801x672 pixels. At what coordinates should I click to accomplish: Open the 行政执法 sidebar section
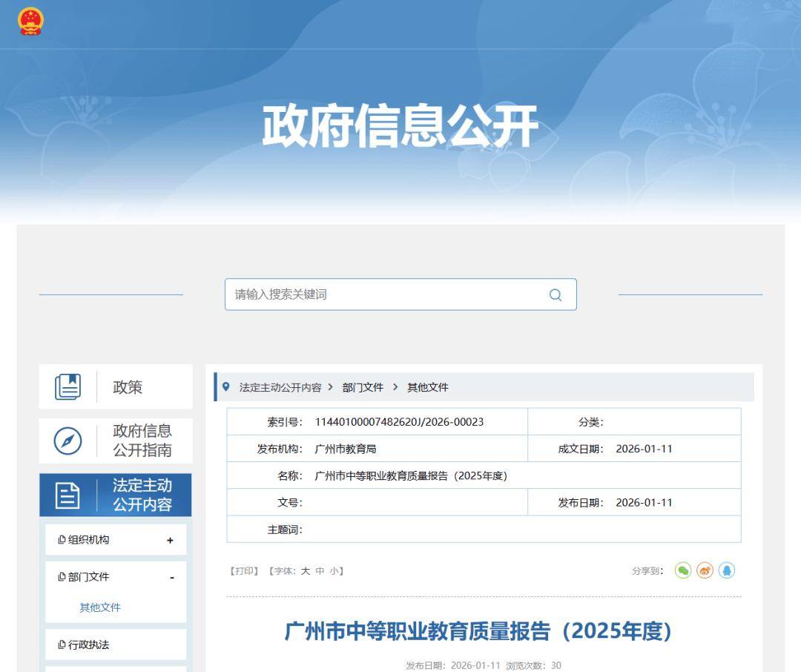88,645
